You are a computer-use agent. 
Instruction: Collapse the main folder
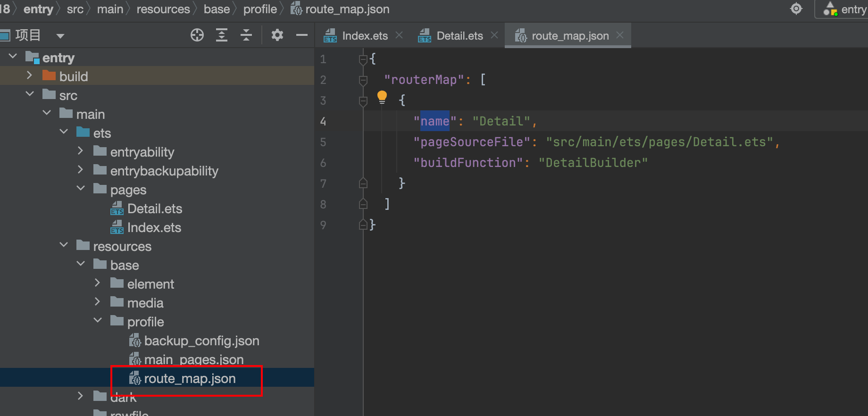tap(47, 113)
